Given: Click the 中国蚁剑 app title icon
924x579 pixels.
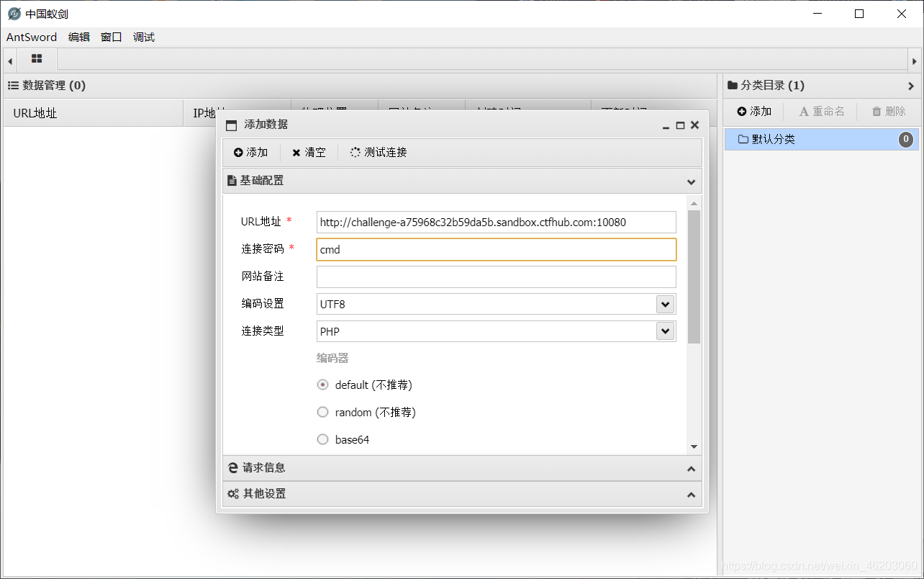Looking at the screenshot, I should click(14, 14).
